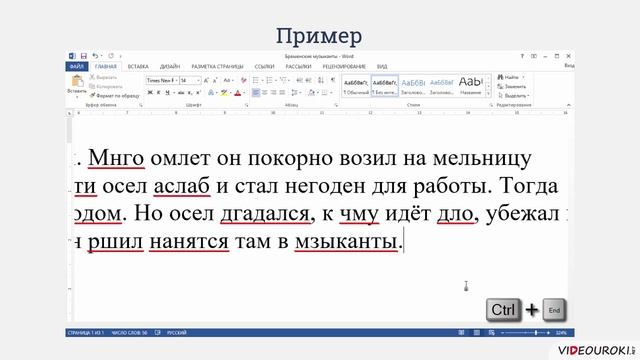Viewport: 640px width, 360px height.
Task: Open the shading paint bucket tool
Action: 311,93
